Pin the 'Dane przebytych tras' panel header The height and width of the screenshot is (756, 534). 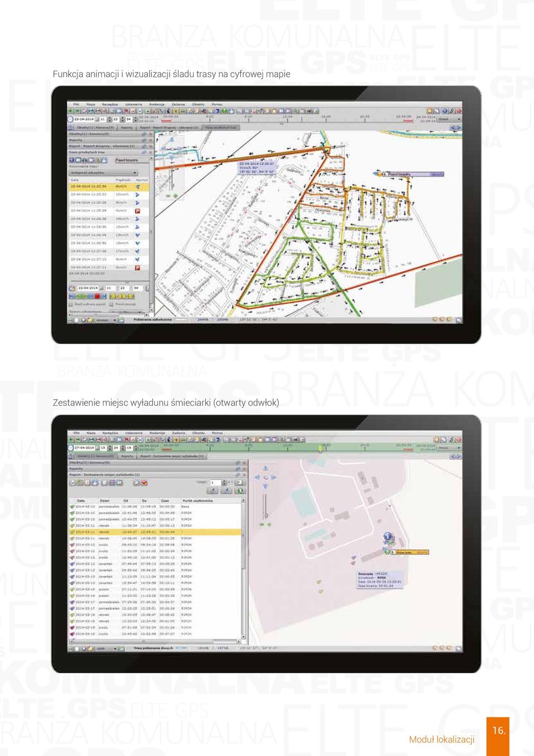point(144,152)
